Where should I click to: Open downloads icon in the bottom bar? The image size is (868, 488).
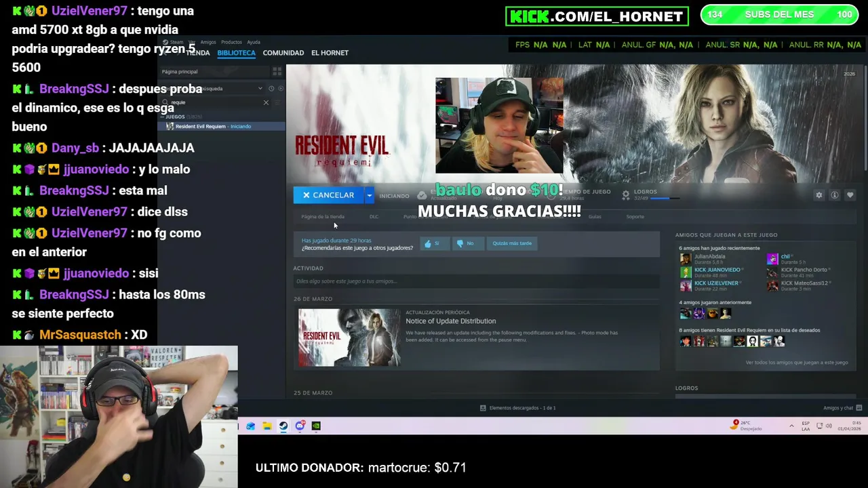click(483, 408)
